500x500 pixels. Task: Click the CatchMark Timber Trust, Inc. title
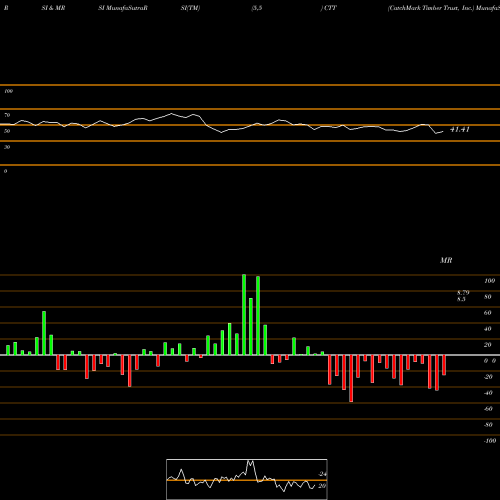[431, 8]
